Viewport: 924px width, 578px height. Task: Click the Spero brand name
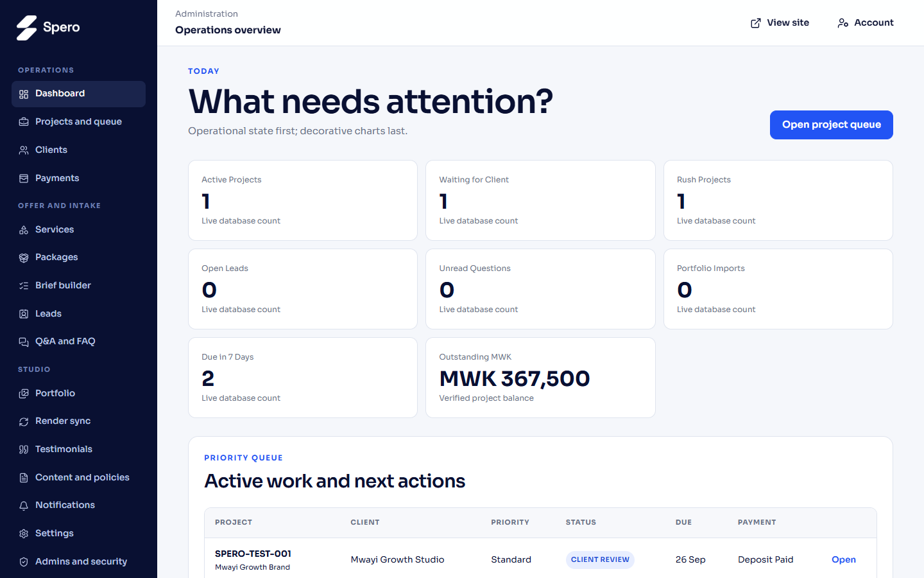62,28
